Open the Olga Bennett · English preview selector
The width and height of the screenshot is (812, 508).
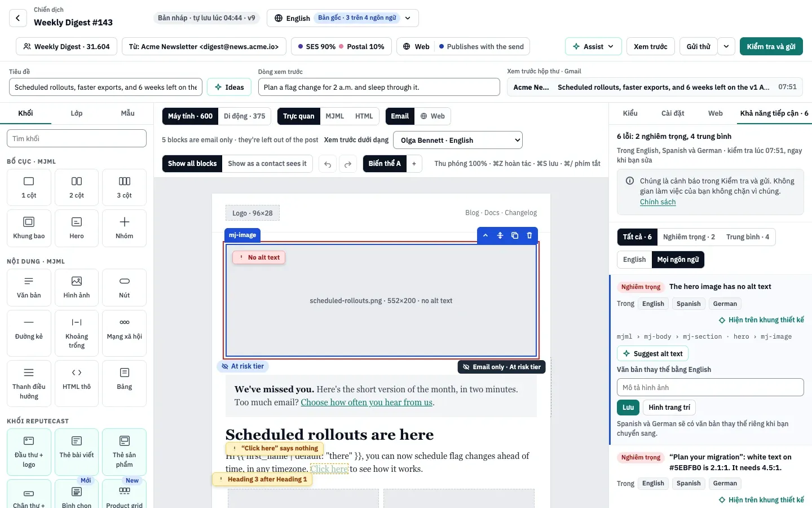pos(458,140)
